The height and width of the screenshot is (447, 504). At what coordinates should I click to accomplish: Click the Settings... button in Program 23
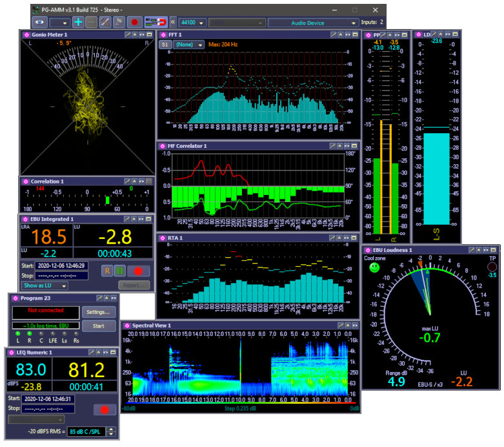tap(99, 312)
